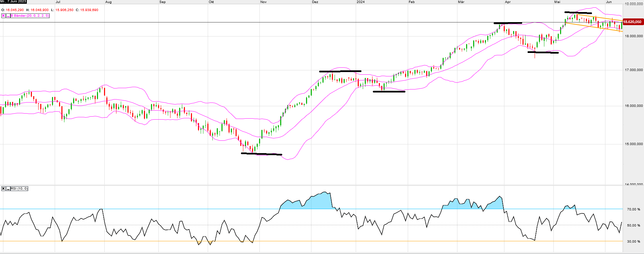644x254 pixels.
Task: Click the Close value 15.939,690
Action: pyautogui.click(x=89, y=10)
